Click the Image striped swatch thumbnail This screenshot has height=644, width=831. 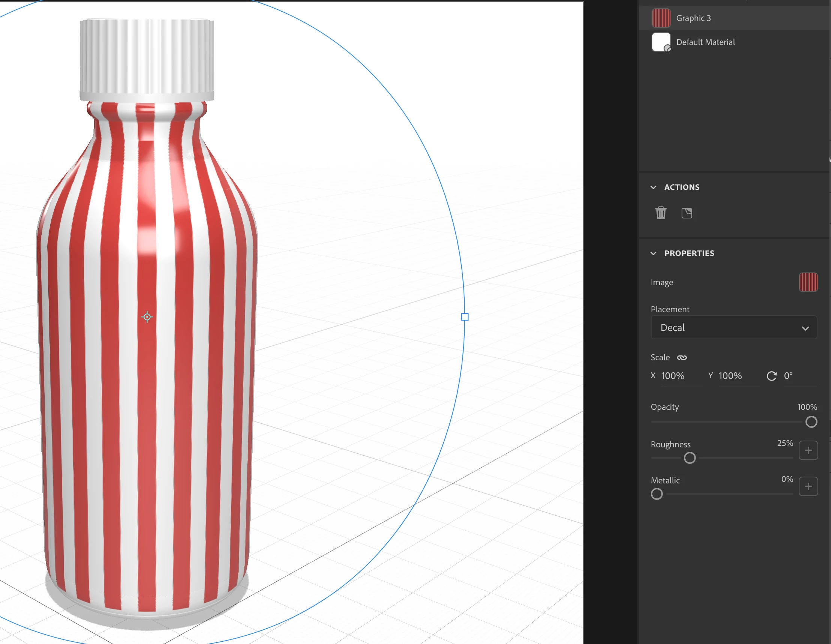tap(808, 282)
